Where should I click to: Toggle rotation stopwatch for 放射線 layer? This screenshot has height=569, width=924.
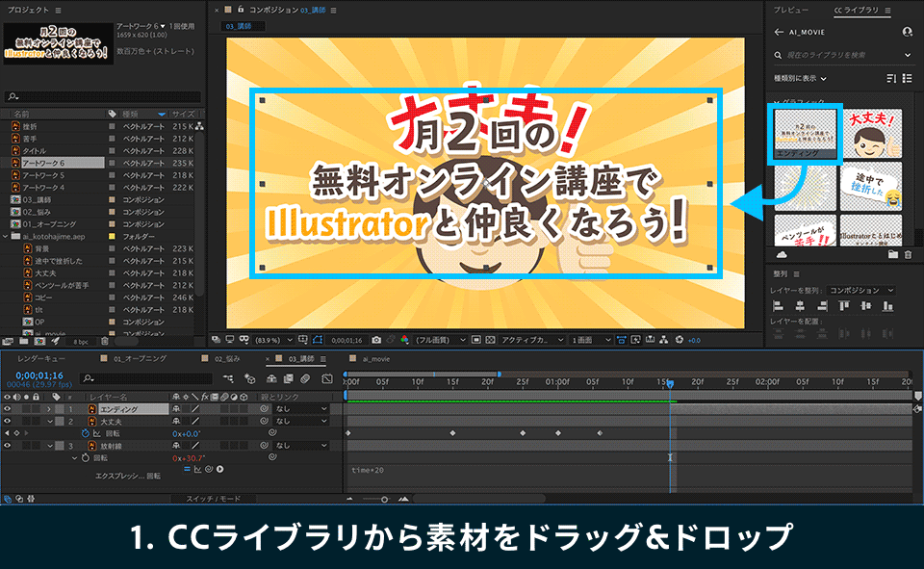(85, 458)
